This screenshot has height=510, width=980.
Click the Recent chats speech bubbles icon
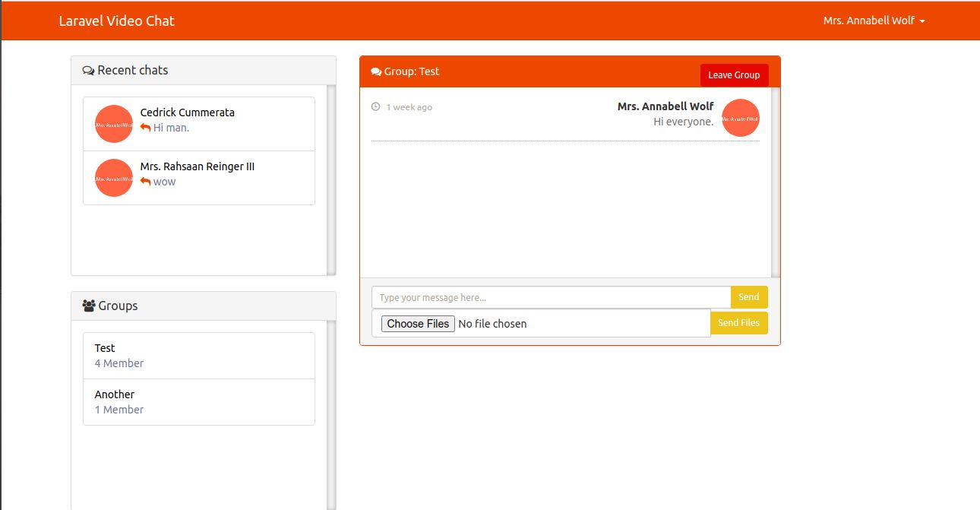point(88,71)
